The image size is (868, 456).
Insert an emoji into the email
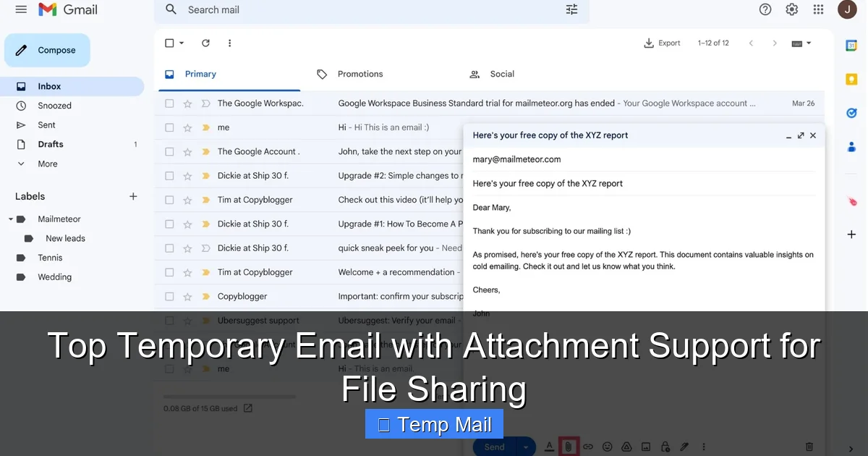(x=608, y=447)
